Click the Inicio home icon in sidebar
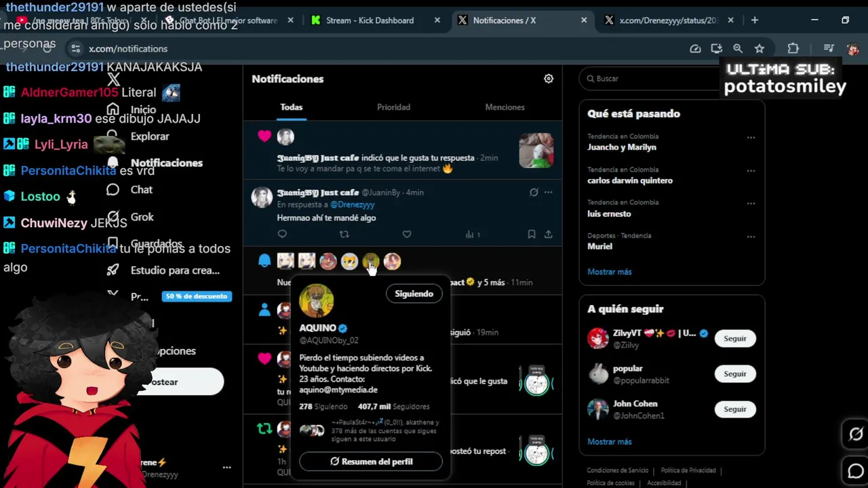Image resolution: width=868 pixels, height=488 pixels. point(113,109)
